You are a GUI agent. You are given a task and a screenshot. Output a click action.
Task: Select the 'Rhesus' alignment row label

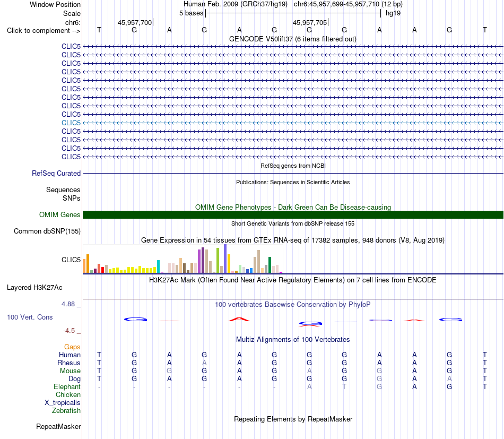(69, 363)
